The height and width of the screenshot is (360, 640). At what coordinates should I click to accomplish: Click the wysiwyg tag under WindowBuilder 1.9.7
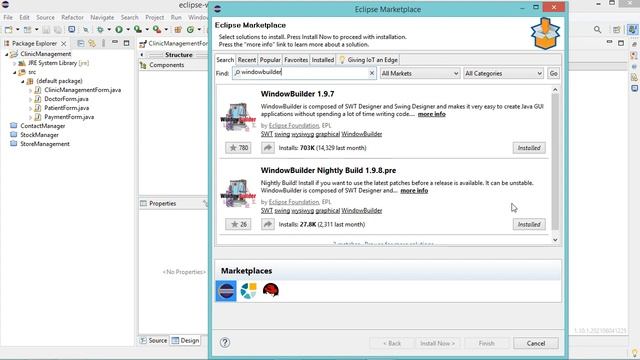point(302,134)
